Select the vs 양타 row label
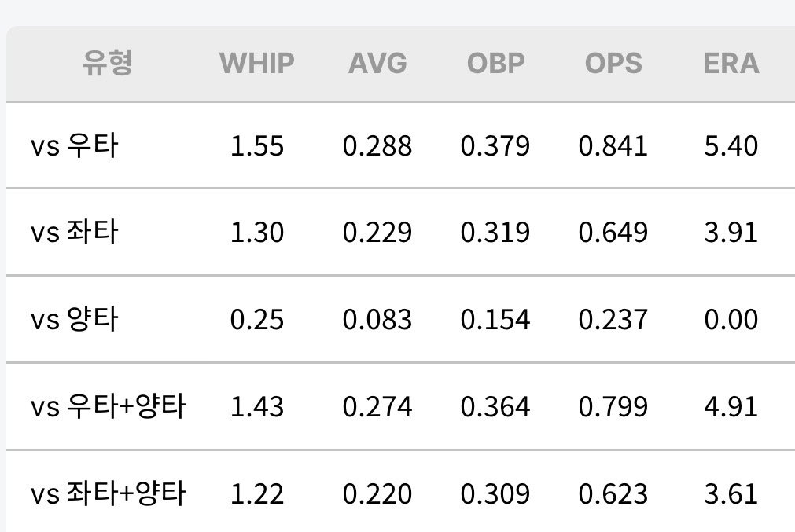 [75, 319]
